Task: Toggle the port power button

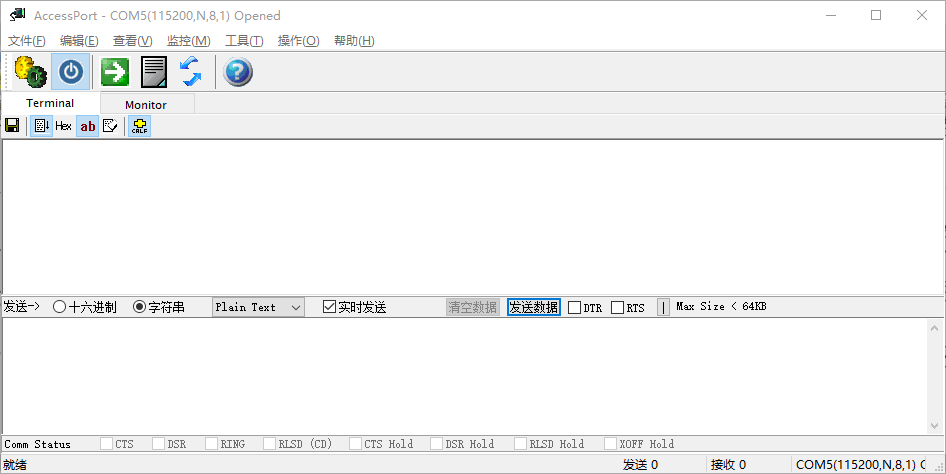Action: tap(71, 72)
